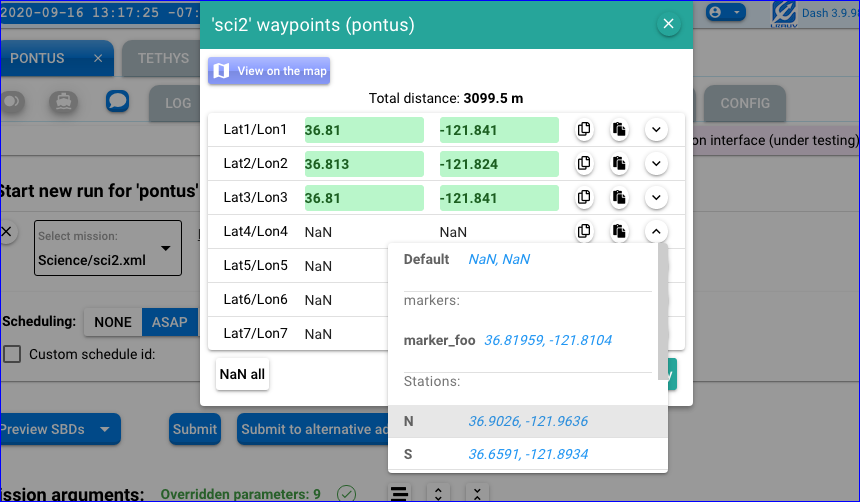Set scheduling to ASAP

169,322
